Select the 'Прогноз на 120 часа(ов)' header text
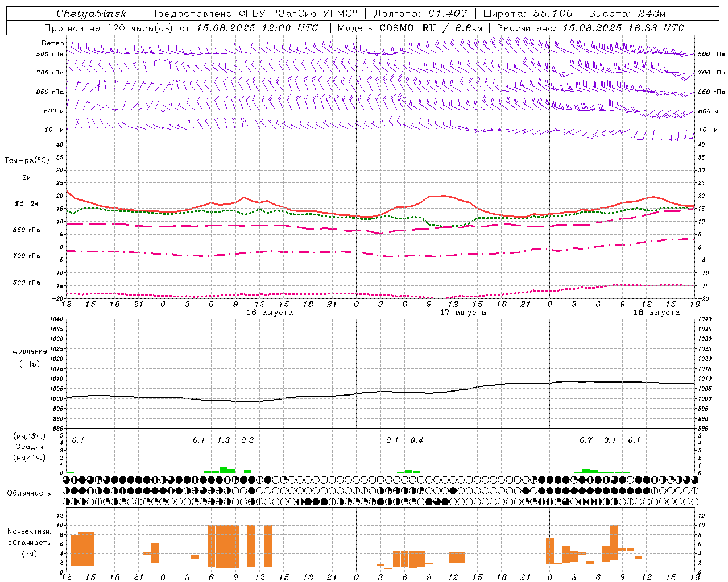 click(x=109, y=28)
